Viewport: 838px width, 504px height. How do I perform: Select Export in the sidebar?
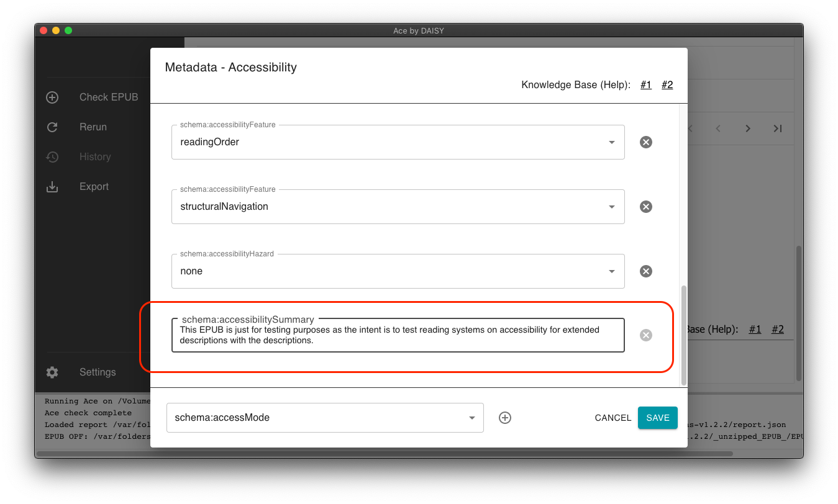[x=94, y=187]
